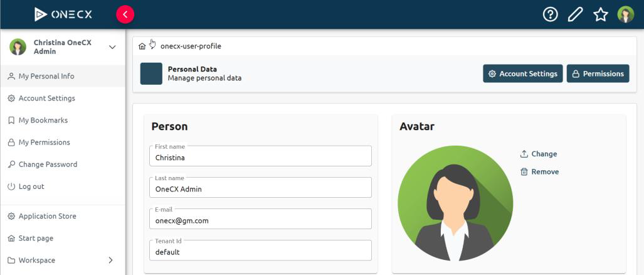Open My Bookmarks from sidebar

43,120
